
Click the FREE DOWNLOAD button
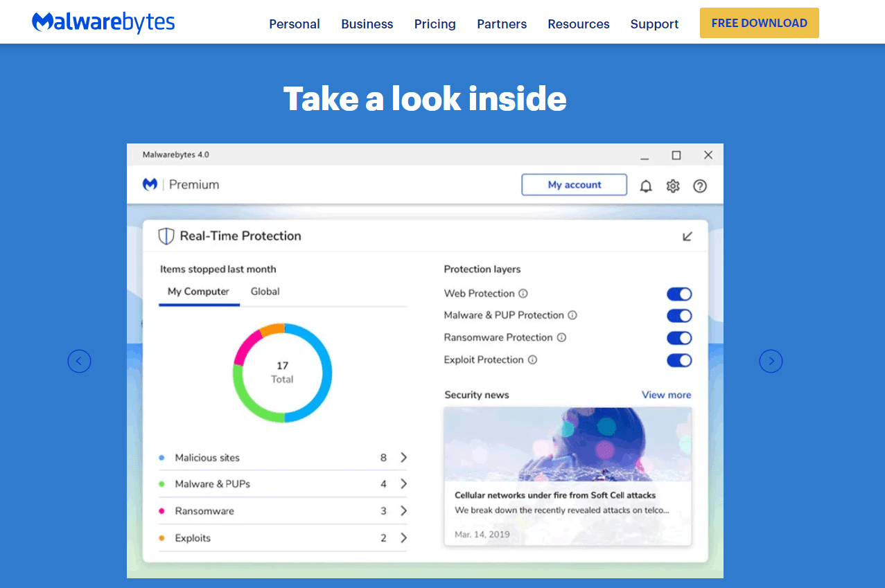[x=760, y=23]
